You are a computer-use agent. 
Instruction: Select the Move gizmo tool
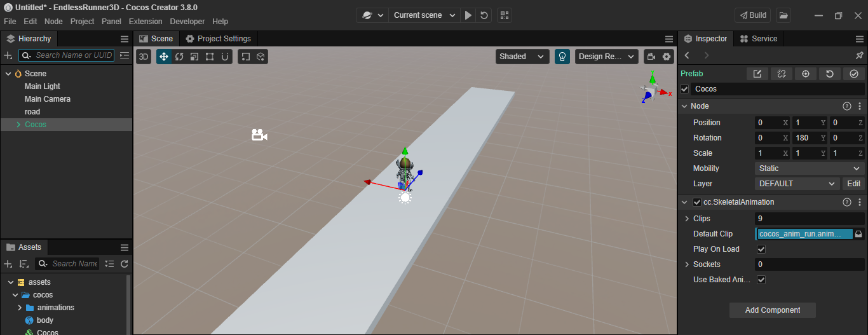pos(164,57)
